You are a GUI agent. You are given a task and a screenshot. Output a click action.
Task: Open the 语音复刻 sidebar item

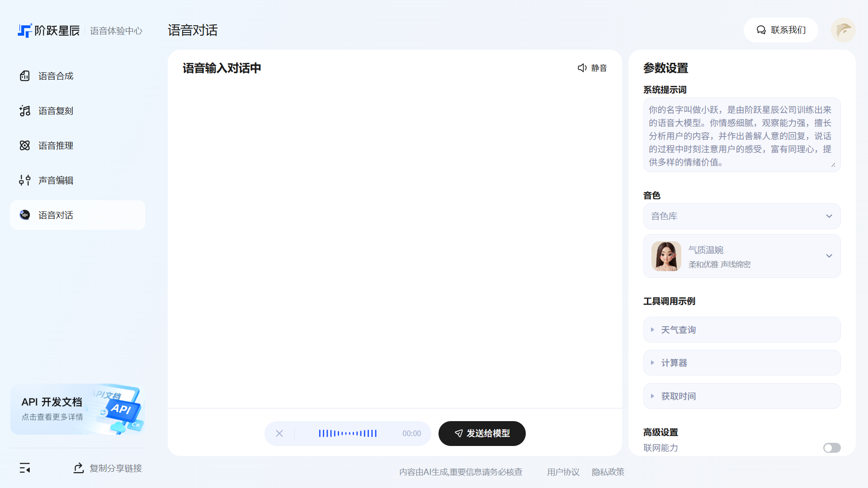pos(56,111)
